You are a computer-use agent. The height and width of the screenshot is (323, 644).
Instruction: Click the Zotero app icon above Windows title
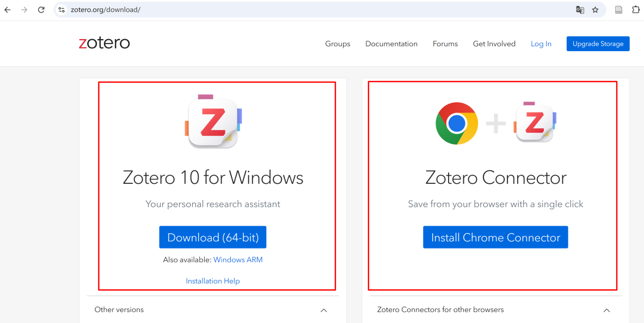tap(213, 122)
